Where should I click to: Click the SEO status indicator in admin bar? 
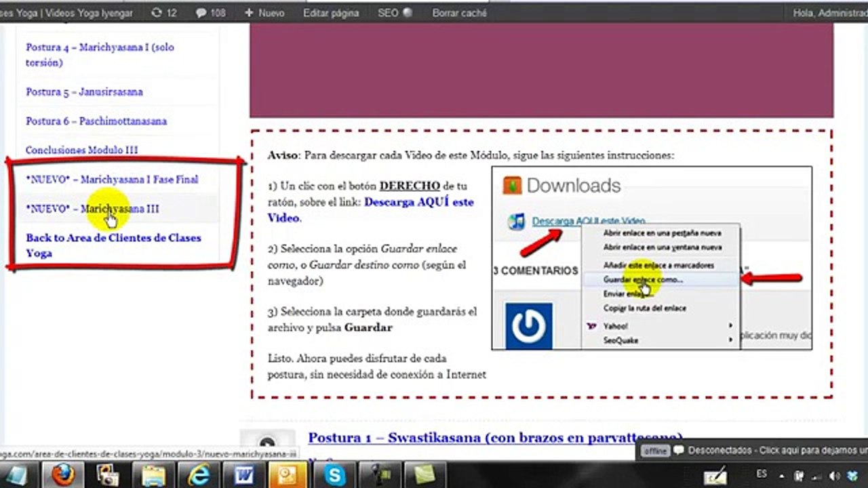395,13
